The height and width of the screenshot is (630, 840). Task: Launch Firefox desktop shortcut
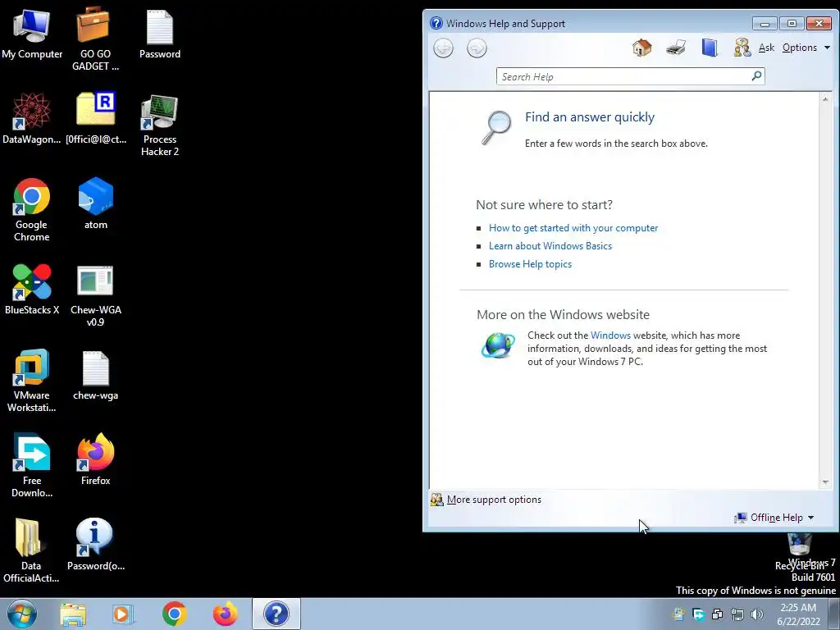point(95,459)
